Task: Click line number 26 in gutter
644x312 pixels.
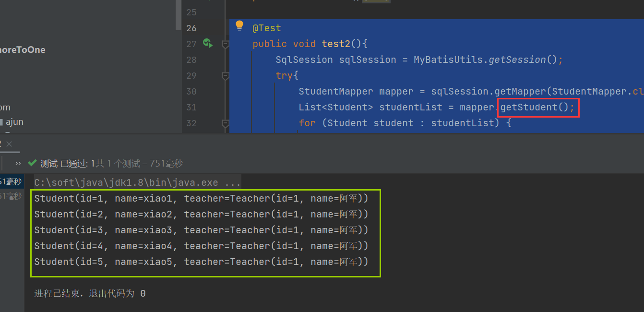Action: [x=191, y=28]
